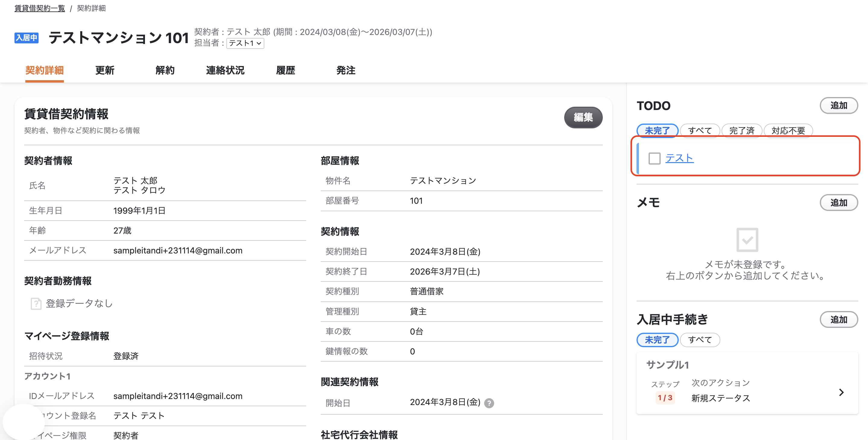
Task: Switch to the 連絡状況 tab
Action: click(225, 71)
